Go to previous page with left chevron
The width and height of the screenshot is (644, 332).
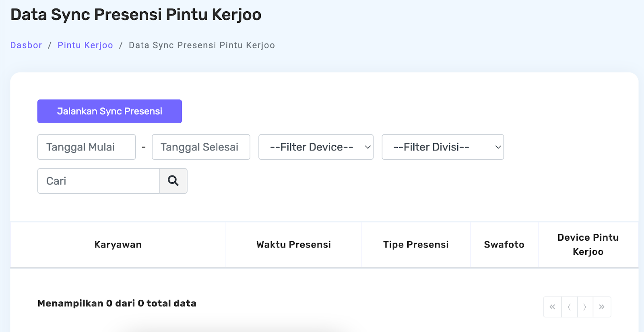point(569,307)
